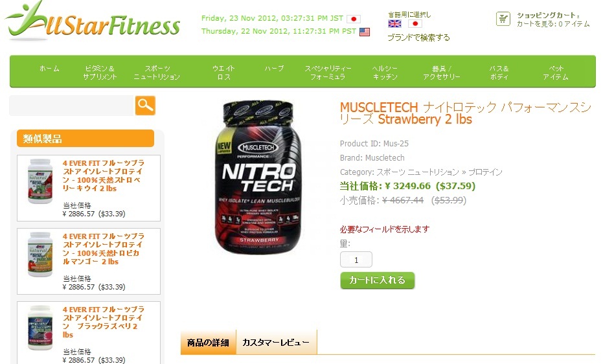The height and width of the screenshot is (364, 603).
Task: Select the Japanese flag language icon
Action: [415, 24]
